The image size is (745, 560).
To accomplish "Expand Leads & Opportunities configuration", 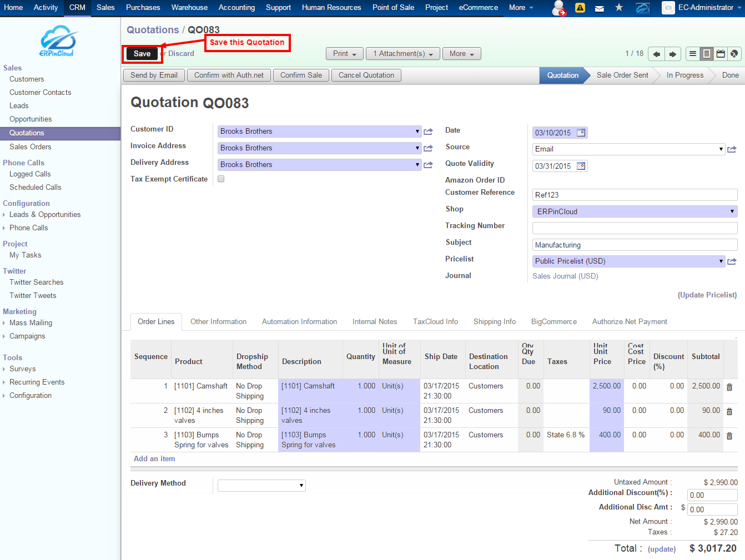I will click(x=45, y=215).
